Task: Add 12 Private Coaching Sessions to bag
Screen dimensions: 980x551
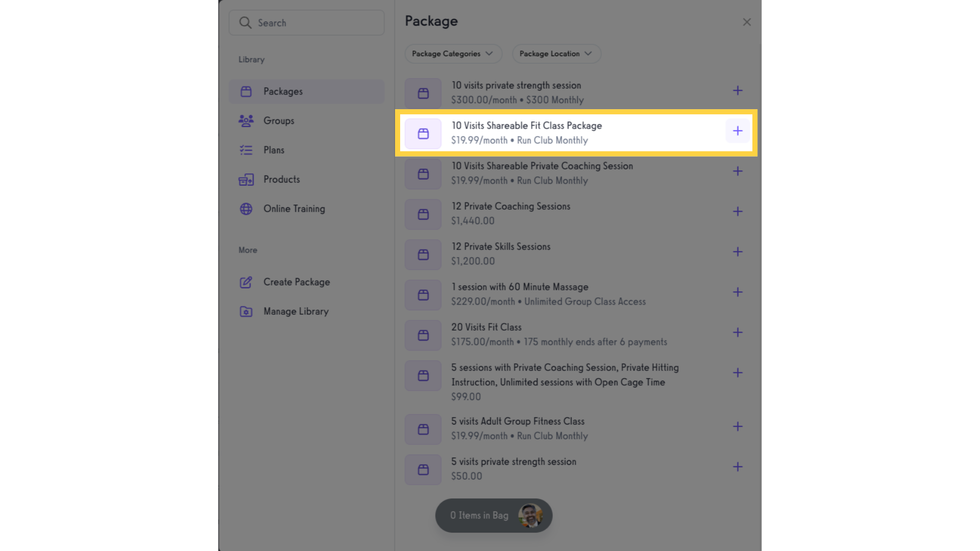Action: pyautogui.click(x=738, y=212)
